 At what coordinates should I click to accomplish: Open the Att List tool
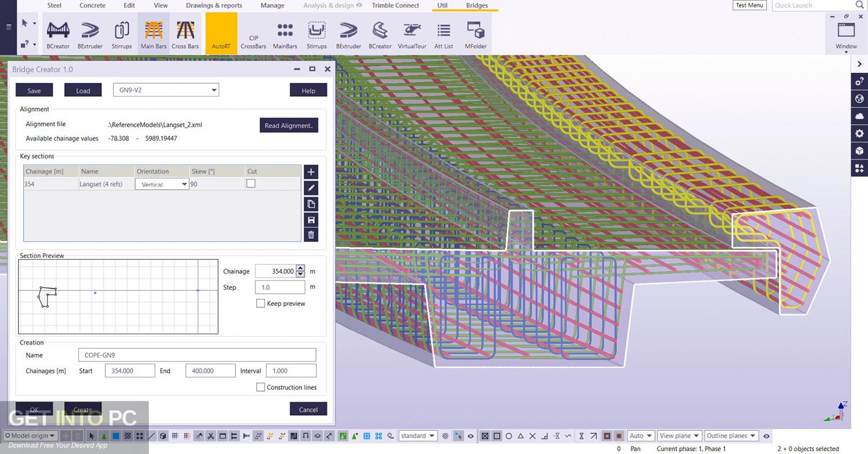(444, 35)
